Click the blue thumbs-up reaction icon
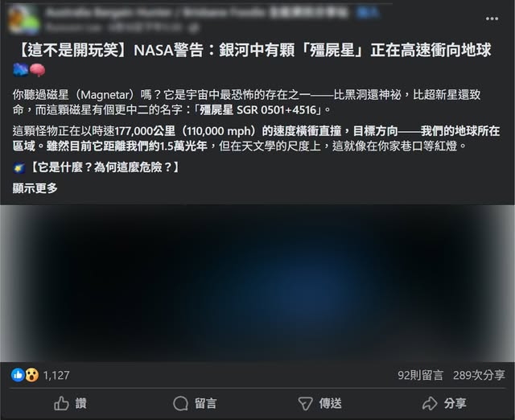 click(18, 375)
